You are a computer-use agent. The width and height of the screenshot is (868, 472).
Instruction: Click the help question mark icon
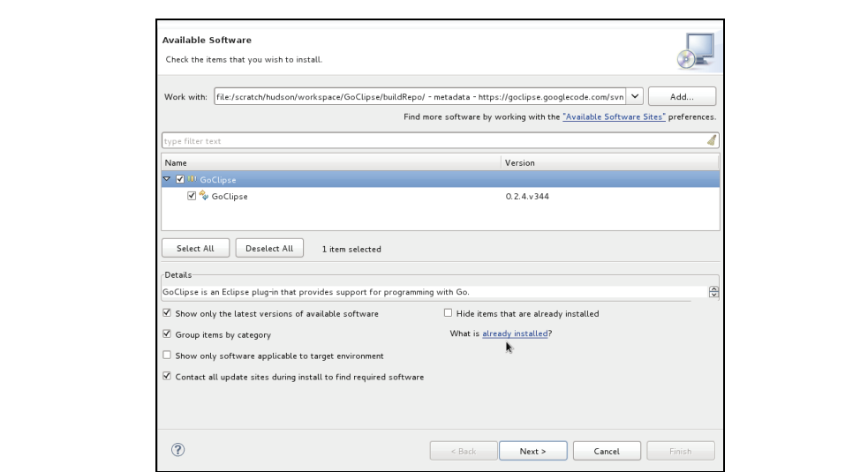[x=177, y=450]
